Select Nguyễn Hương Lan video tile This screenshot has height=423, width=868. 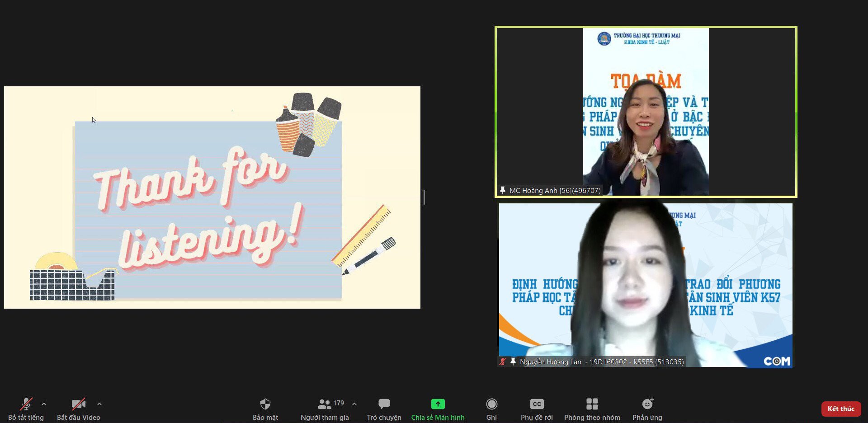(646, 285)
